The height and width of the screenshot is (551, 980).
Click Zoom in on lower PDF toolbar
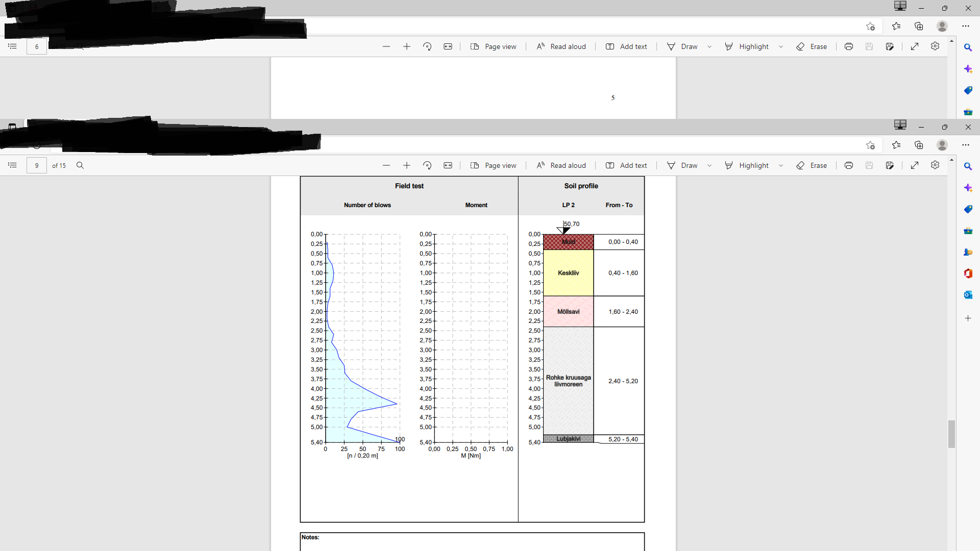coord(407,165)
